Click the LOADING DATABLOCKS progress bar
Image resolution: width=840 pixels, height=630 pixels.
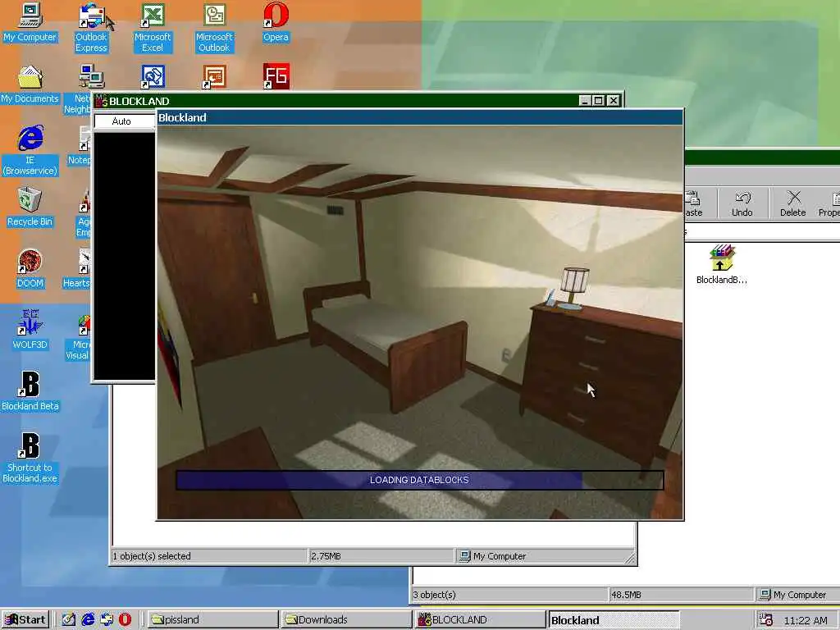pos(419,480)
